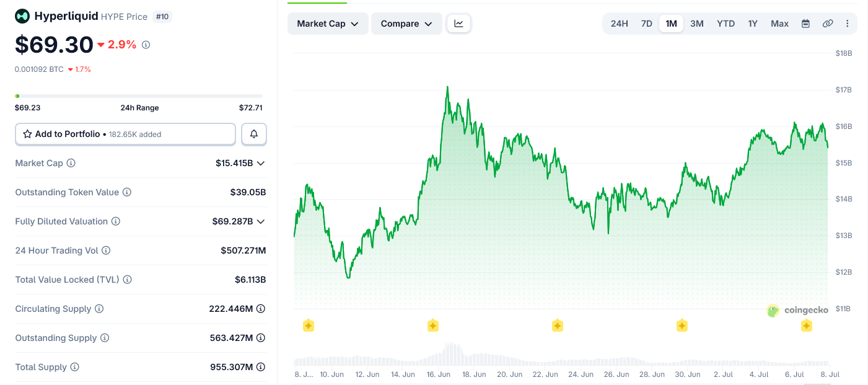Viewport: 868px width, 385px height.
Task: Click the $69.23 range low
Action: [x=28, y=108]
